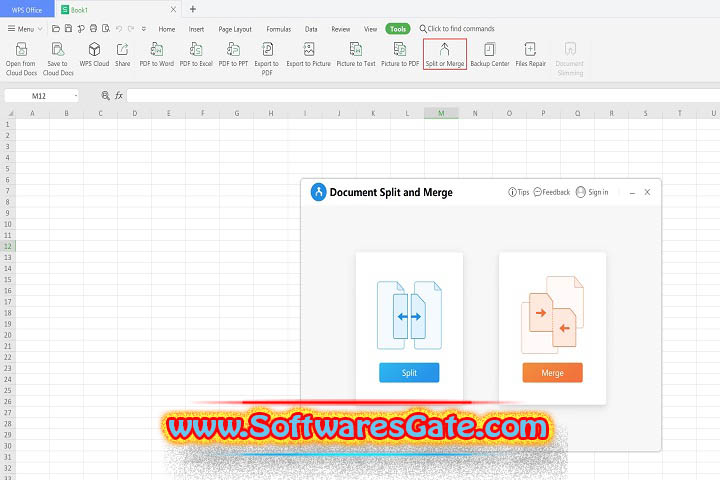Start the Files Repair tool

530,55
